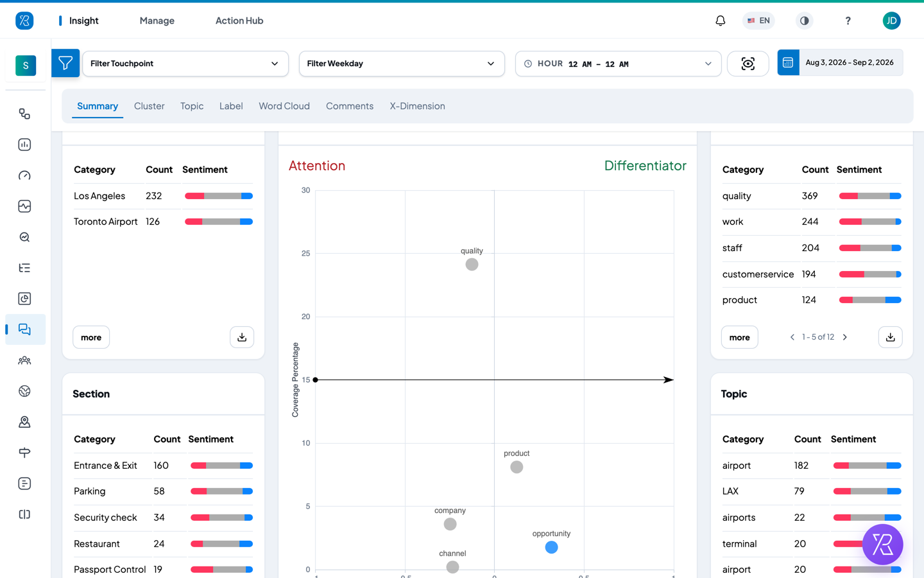
Task: Open the signpost sidebar icon
Action: tap(24, 453)
